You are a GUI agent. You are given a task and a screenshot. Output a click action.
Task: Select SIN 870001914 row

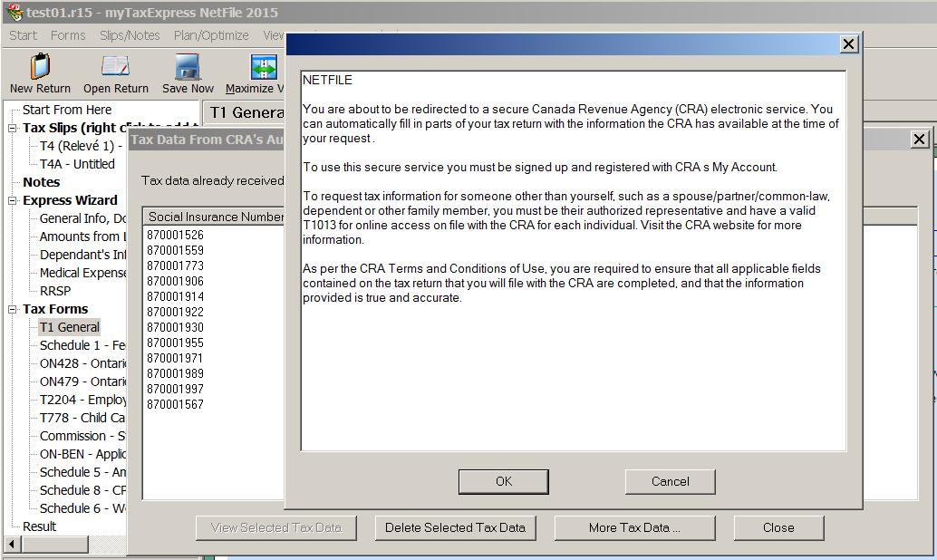(175, 297)
